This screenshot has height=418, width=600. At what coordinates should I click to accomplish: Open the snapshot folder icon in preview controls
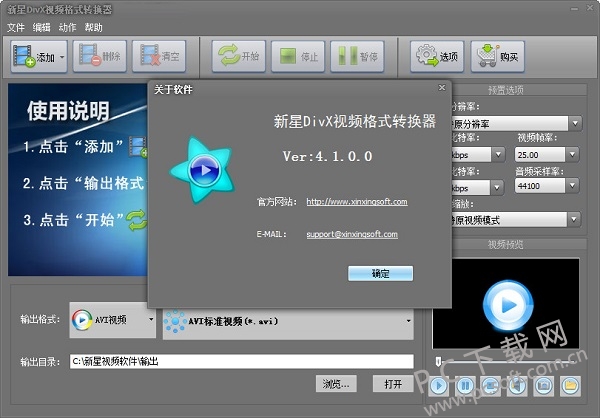pos(570,385)
